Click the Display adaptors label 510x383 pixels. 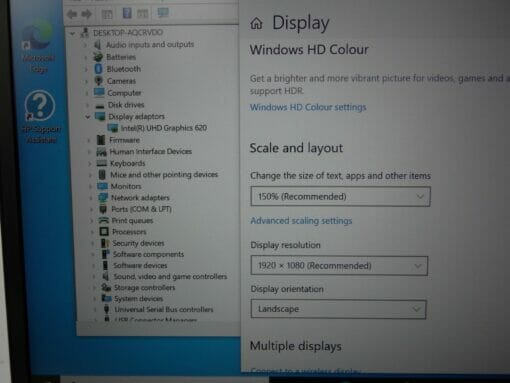point(137,116)
